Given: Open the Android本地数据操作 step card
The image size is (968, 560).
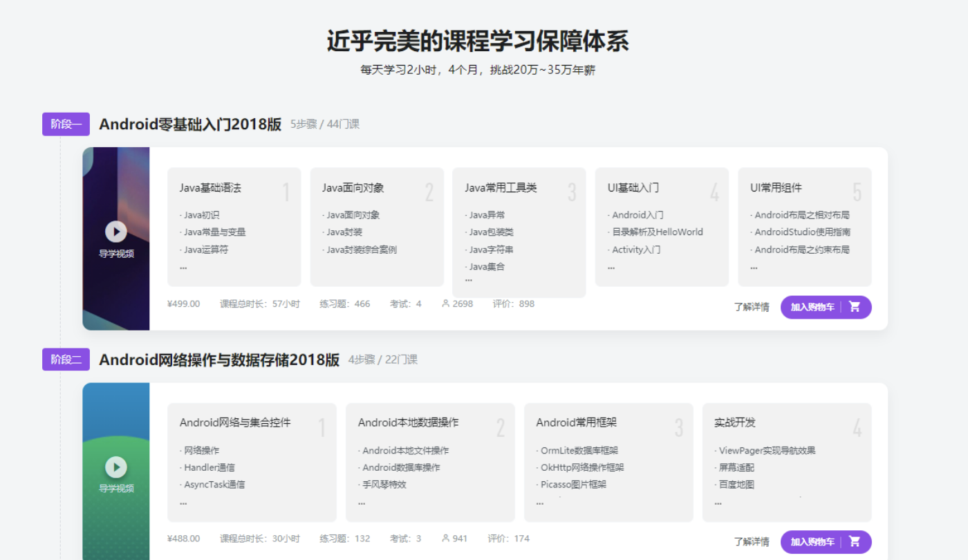Looking at the screenshot, I should pyautogui.click(x=430, y=463).
